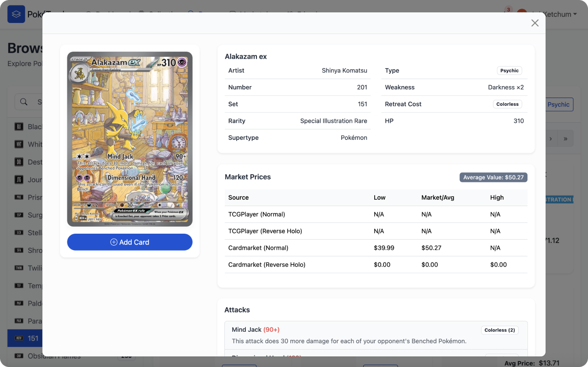The image size is (588, 367).
Task: Click the Alakazam ex card image
Action: 130,139
